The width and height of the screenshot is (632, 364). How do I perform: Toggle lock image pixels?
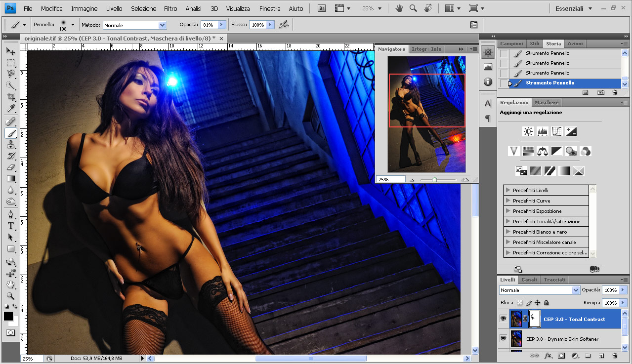(x=529, y=302)
